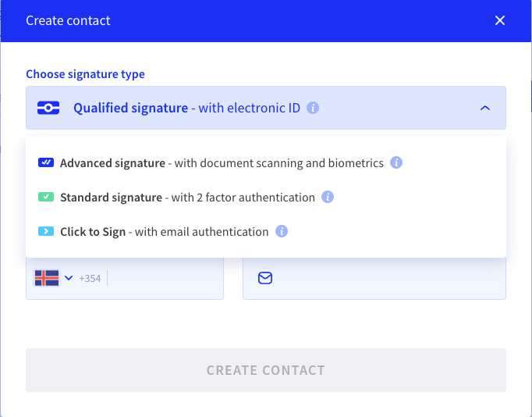This screenshot has width=532, height=417.
Task: Close the Create contact dialog
Action: [x=500, y=20]
